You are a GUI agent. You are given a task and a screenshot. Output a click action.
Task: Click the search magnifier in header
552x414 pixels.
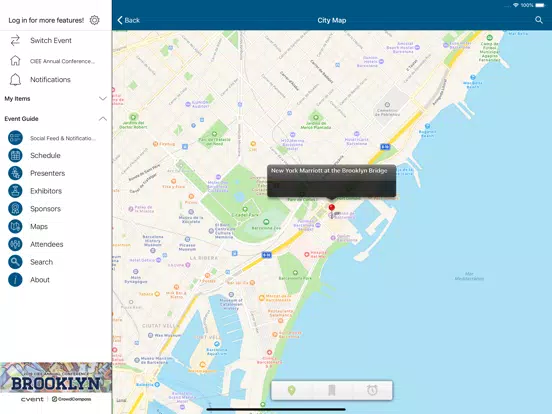point(539,20)
